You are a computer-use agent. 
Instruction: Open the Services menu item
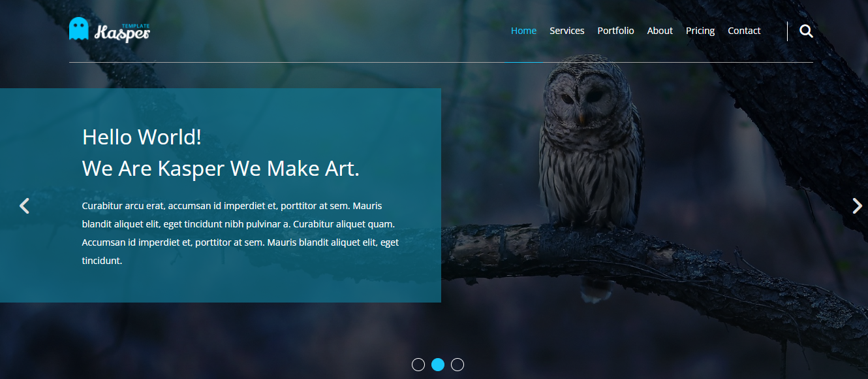coord(566,31)
